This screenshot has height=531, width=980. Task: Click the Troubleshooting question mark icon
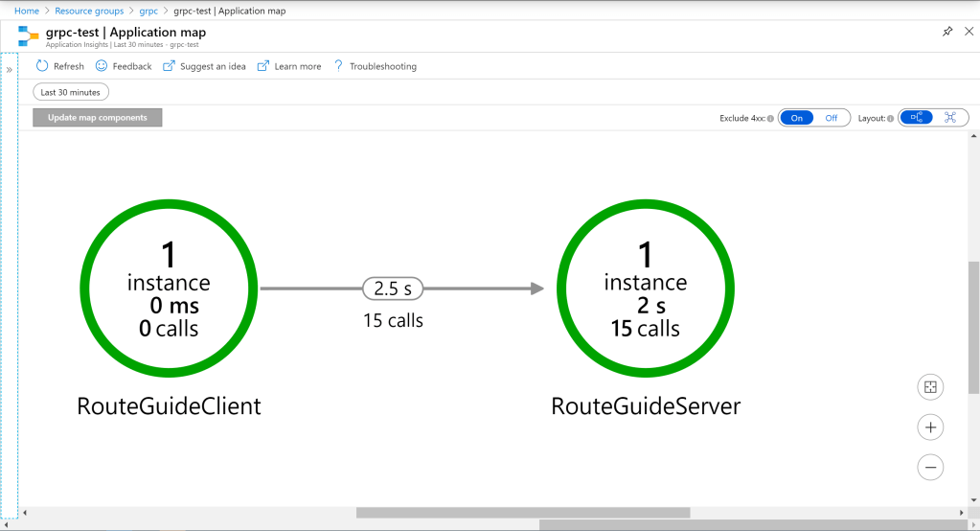click(x=339, y=66)
